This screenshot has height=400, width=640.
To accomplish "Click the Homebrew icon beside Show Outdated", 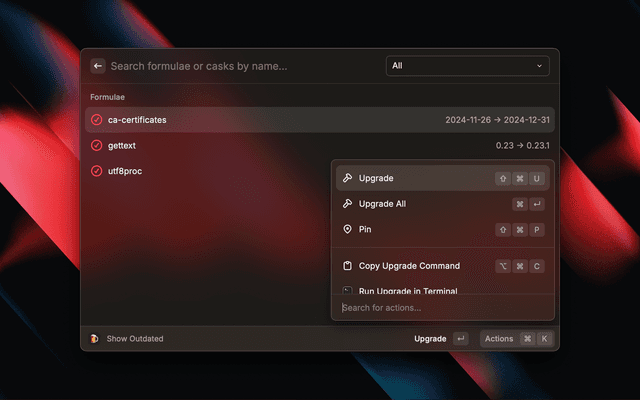I will click(95, 339).
